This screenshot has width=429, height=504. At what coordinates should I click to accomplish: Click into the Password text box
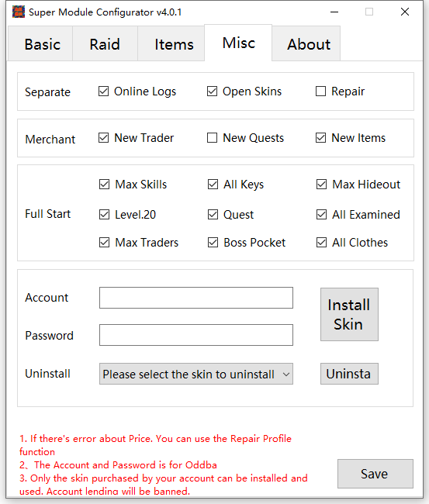(x=196, y=335)
